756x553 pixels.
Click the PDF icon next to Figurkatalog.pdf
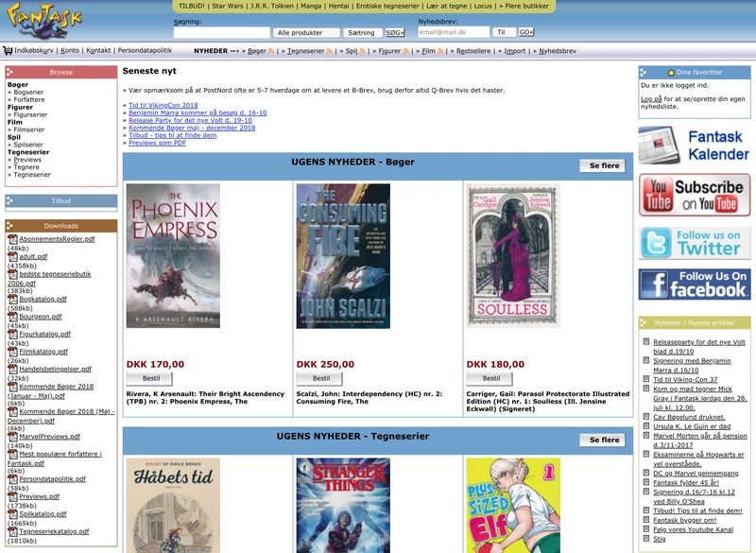coord(12,334)
